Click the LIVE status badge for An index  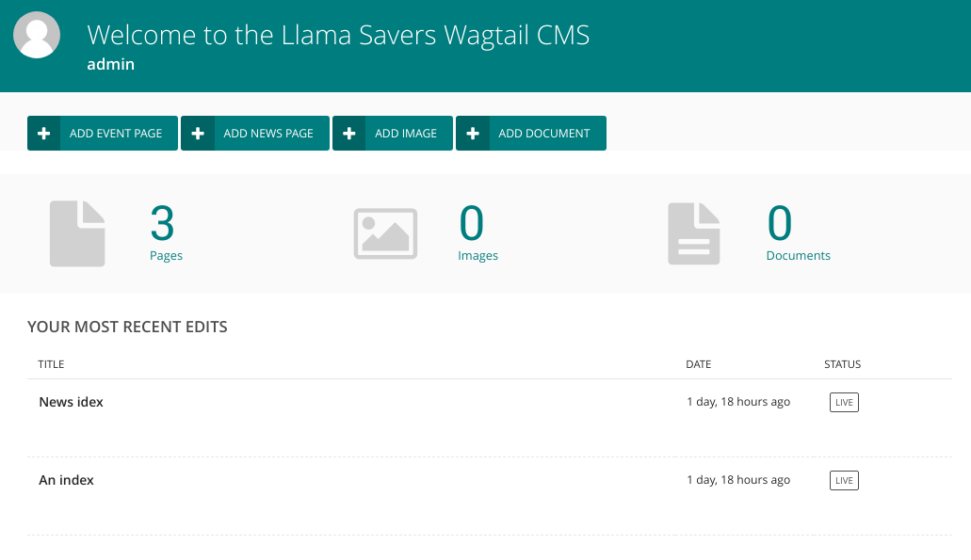click(843, 480)
